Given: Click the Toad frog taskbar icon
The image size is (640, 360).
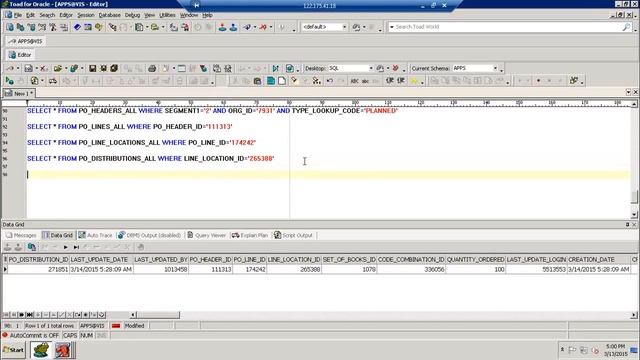Looking at the screenshot, I should tap(41, 350).
